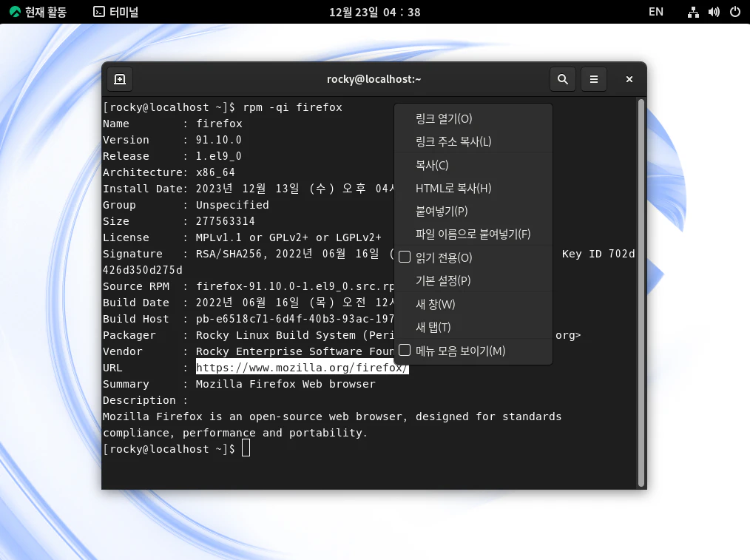Viewport: 750px width, 560px height.
Task: Click the Group value Unspecified
Action: (x=232, y=205)
